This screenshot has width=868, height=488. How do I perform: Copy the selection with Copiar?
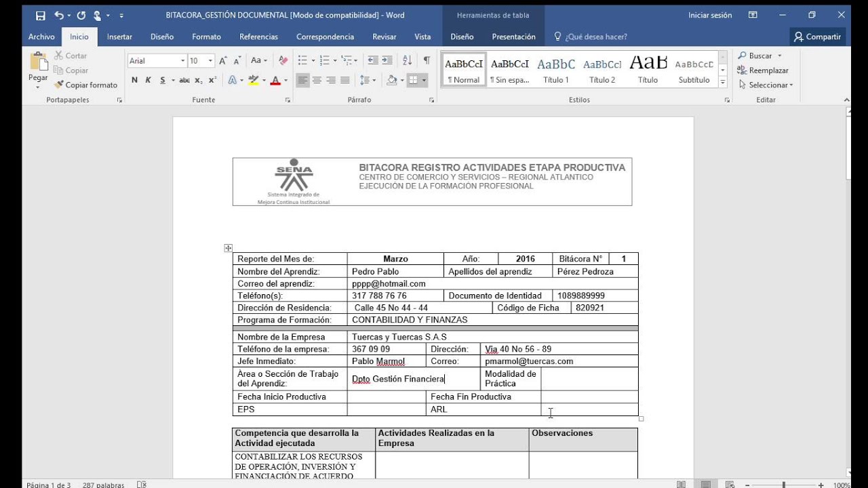[x=71, y=70]
